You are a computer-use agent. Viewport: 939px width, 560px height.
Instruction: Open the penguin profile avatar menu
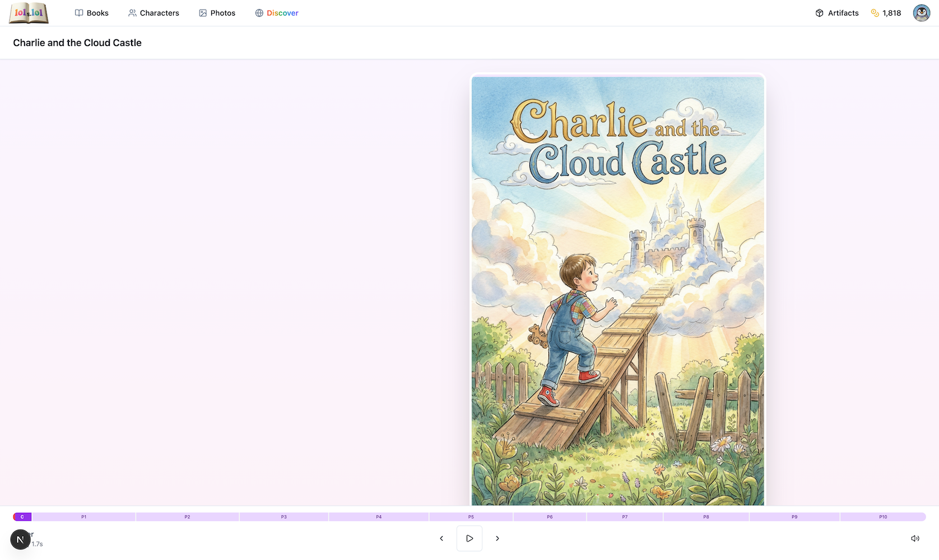click(x=921, y=13)
